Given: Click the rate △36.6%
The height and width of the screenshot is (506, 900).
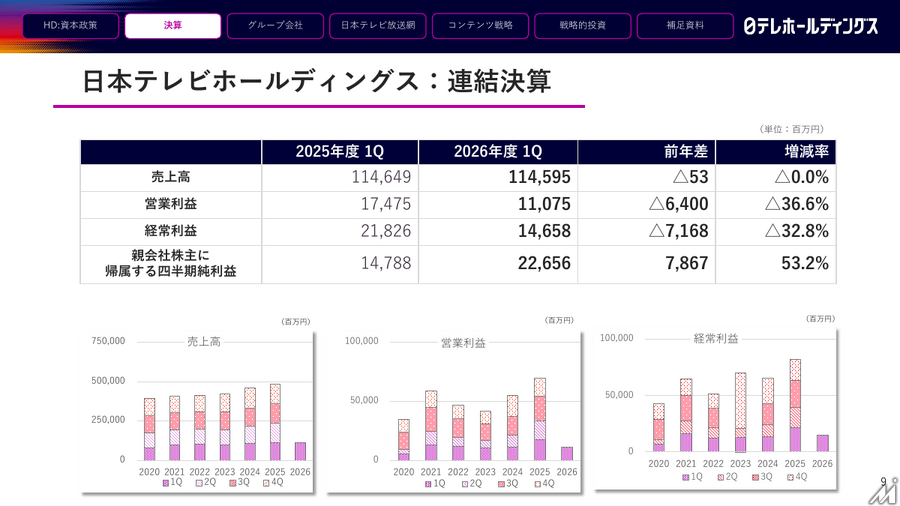Looking at the screenshot, I should coord(797,204).
